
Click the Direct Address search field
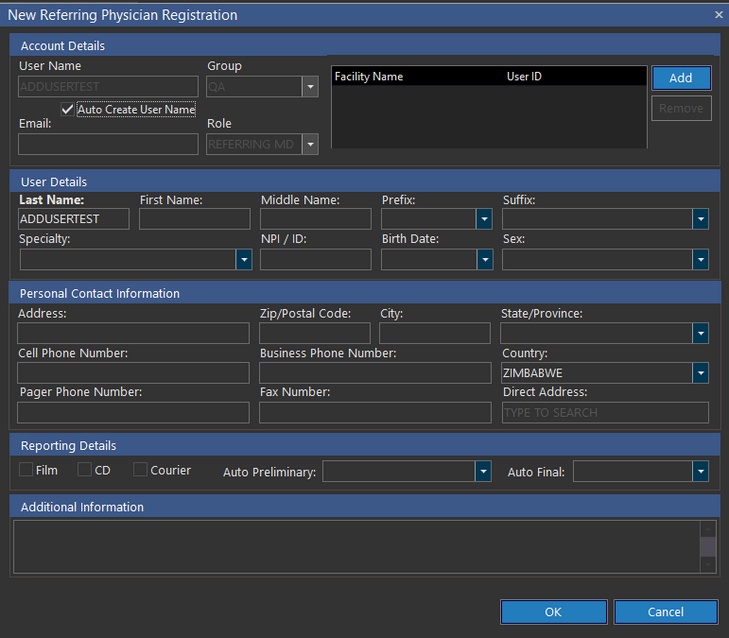[605, 412]
